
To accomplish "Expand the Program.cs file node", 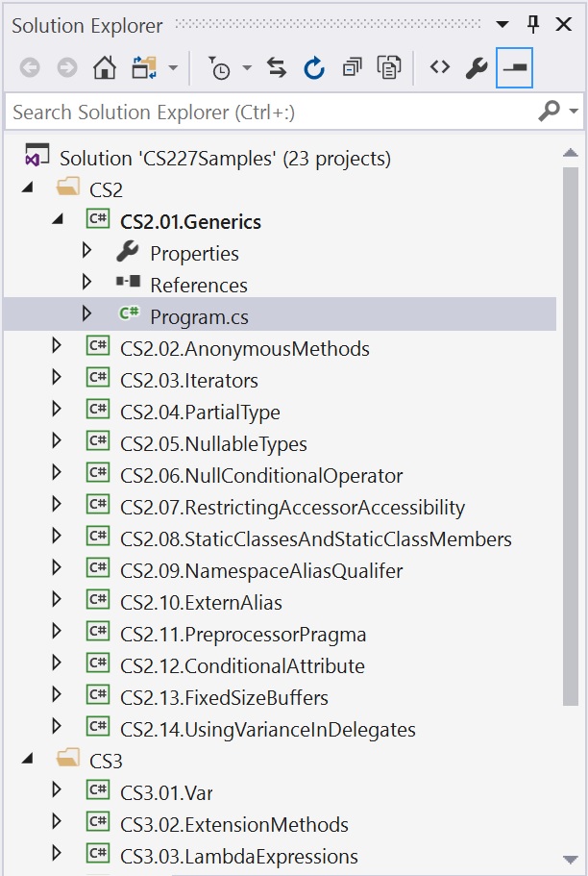I will point(86,313).
